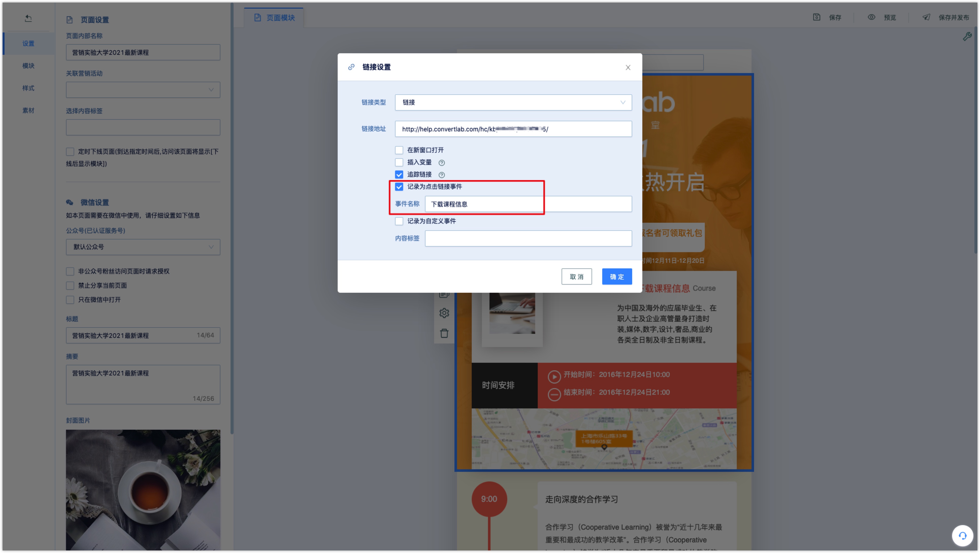Click the 摘要 text area

(x=143, y=384)
